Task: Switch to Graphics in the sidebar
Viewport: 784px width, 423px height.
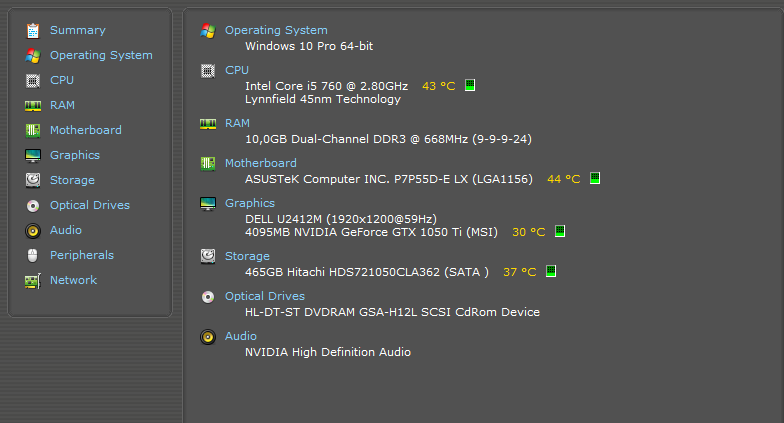Action: [x=75, y=155]
